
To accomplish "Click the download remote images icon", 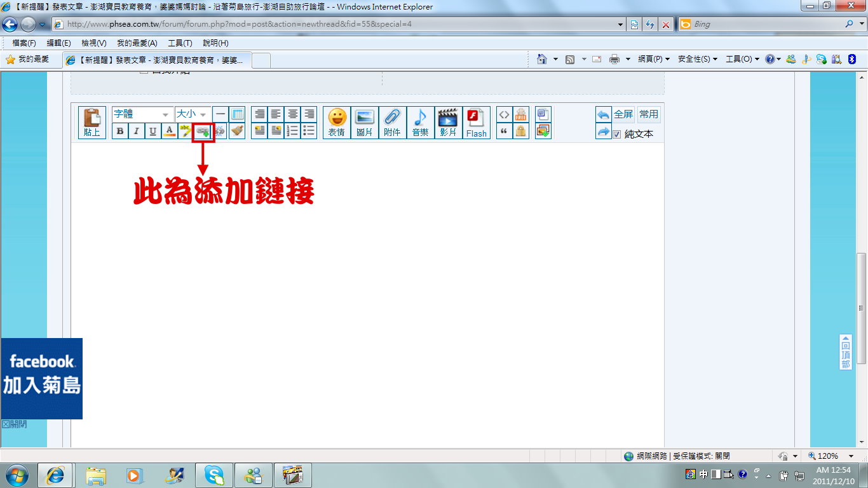I will (543, 132).
